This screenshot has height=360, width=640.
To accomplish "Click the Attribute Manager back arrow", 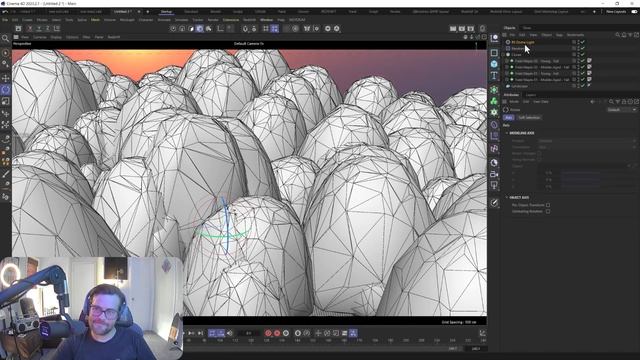I will (593, 102).
